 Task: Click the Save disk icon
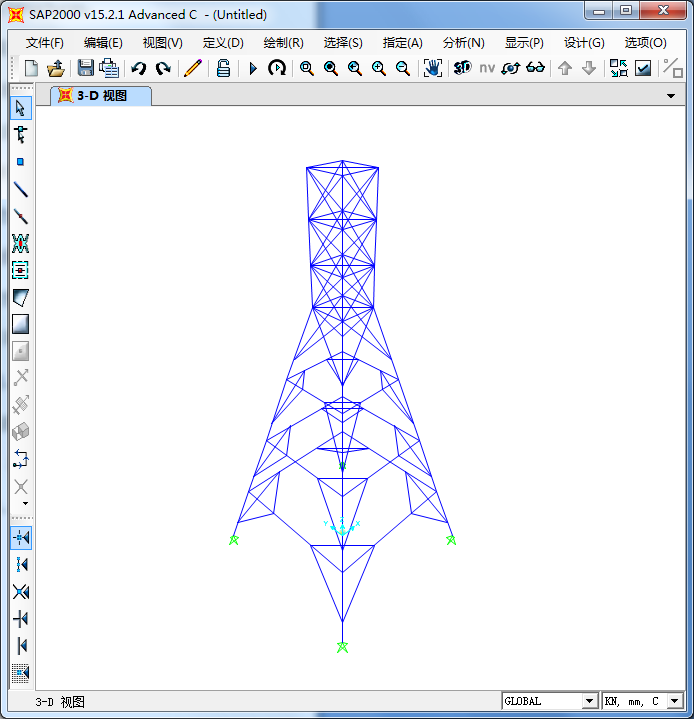coord(86,68)
